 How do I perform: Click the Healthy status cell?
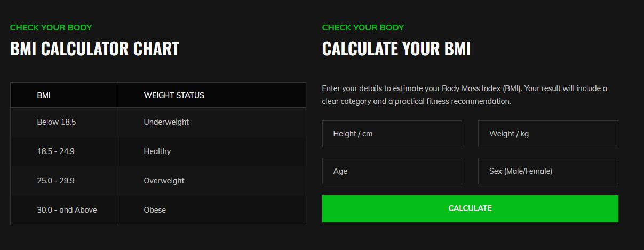click(157, 151)
